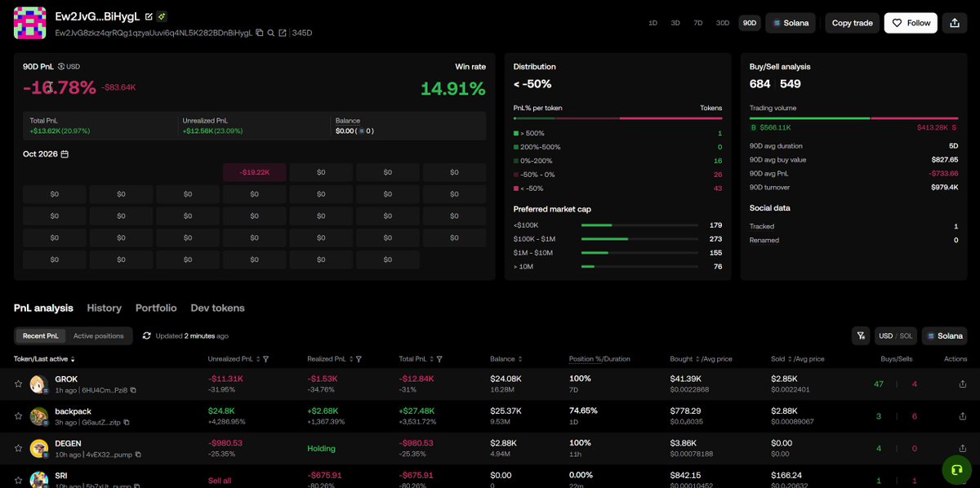Open the support headset chat button
The width and height of the screenshot is (980, 488).
[957, 469]
